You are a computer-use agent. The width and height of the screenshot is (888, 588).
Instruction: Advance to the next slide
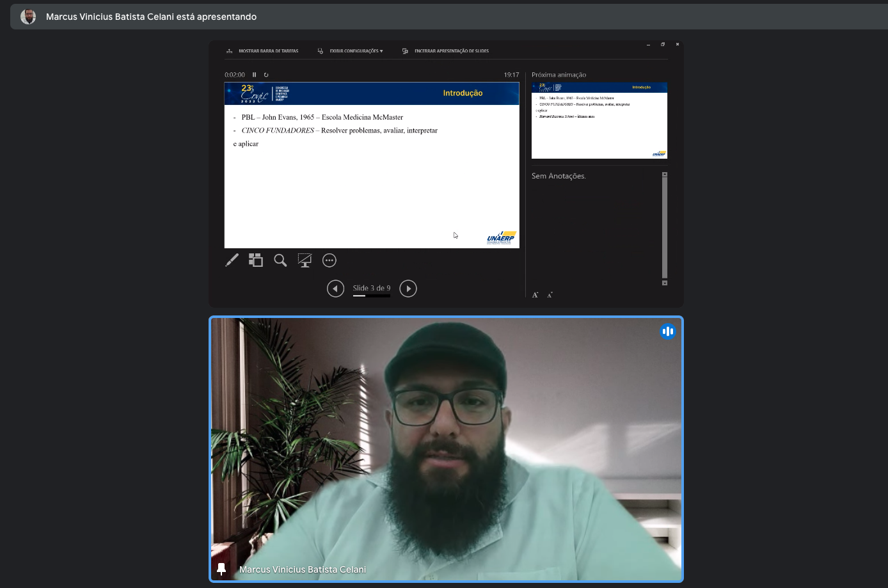pos(408,289)
